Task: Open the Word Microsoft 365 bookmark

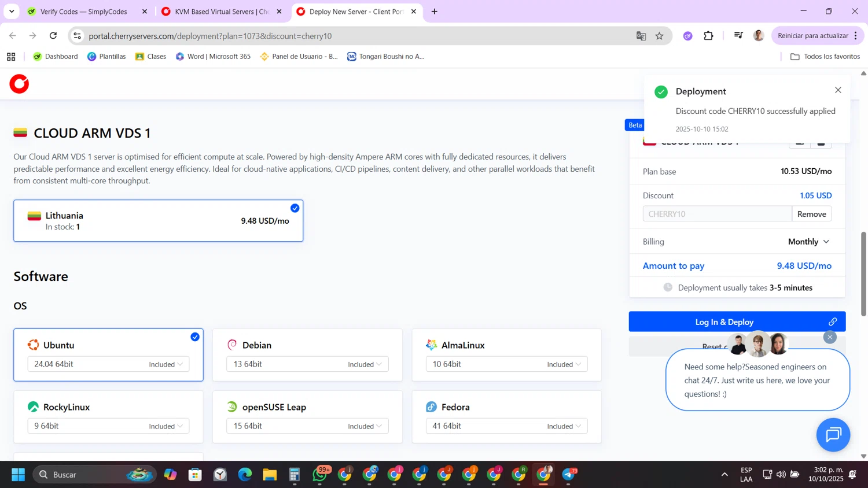Action: 213,57
